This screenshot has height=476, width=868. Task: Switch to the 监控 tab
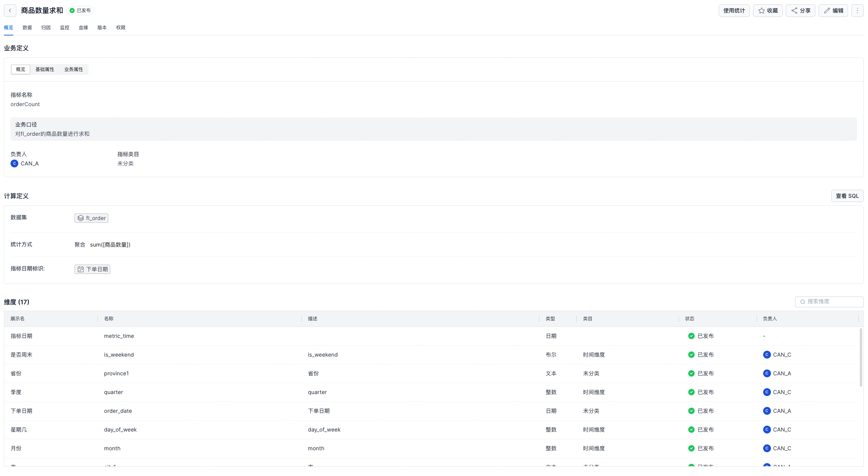(65, 28)
